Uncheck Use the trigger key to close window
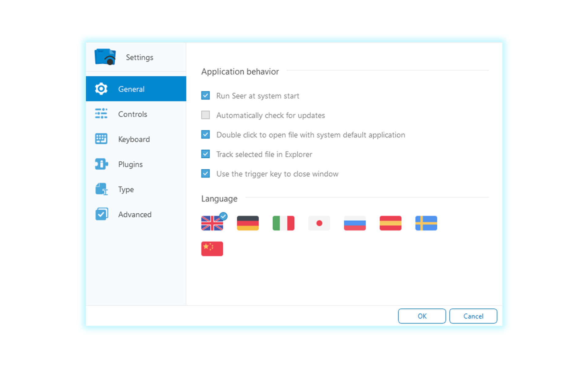This screenshot has width=588, height=368. tap(205, 174)
